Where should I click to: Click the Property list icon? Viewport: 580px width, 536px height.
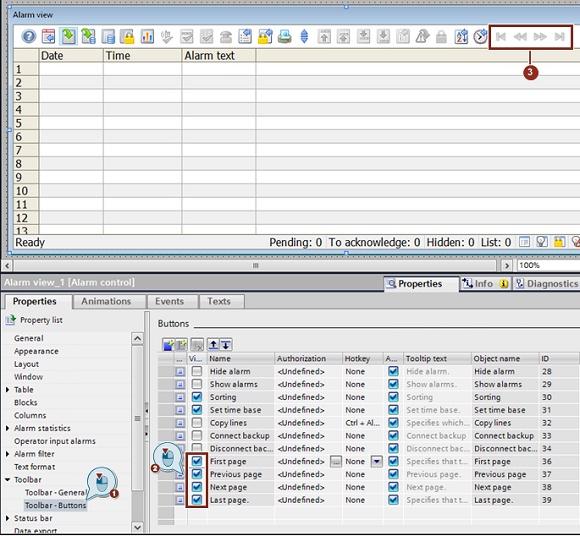(x=10, y=320)
